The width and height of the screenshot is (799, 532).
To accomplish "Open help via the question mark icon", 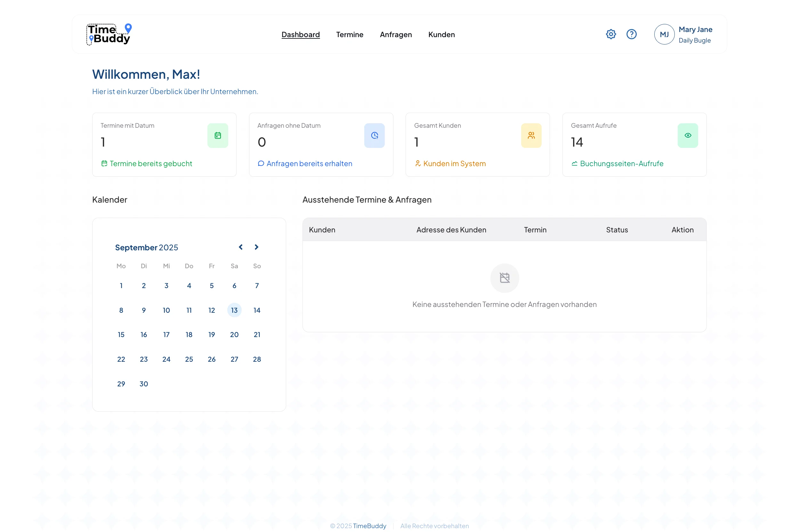I will (x=631, y=34).
